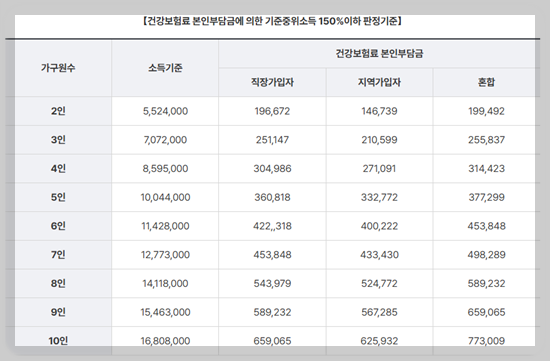Image resolution: width=550 pixels, height=361 pixels.
Task: Click the 가구원수 column header
Action: point(58,68)
